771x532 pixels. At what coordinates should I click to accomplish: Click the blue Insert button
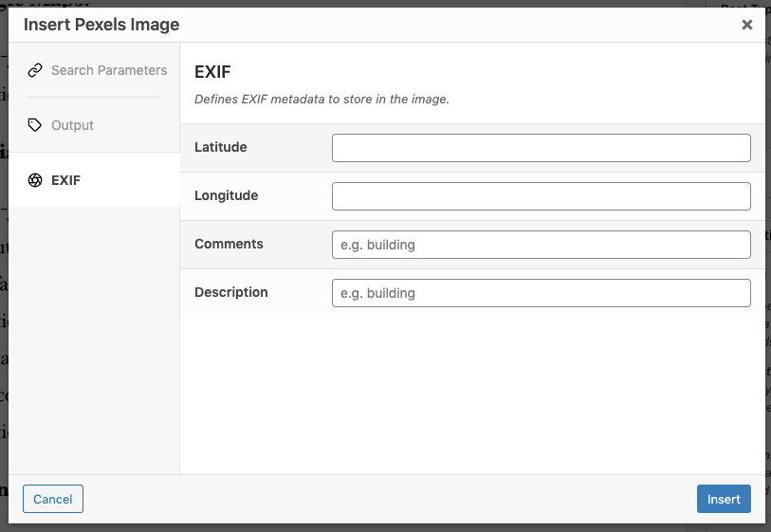tap(724, 499)
